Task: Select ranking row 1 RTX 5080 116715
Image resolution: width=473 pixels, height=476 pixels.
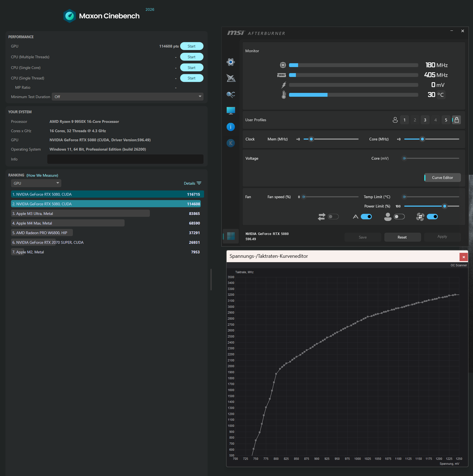Action: (108, 194)
